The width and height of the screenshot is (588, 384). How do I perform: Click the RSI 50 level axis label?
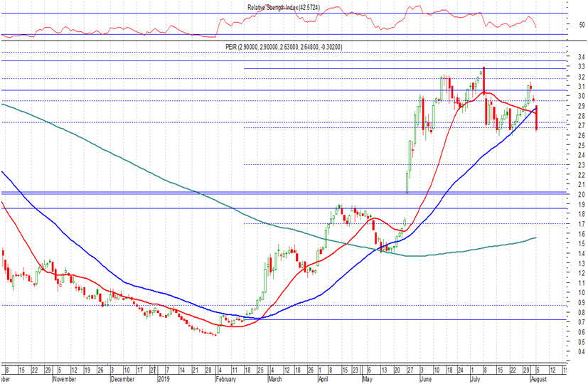(x=582, y=24)
